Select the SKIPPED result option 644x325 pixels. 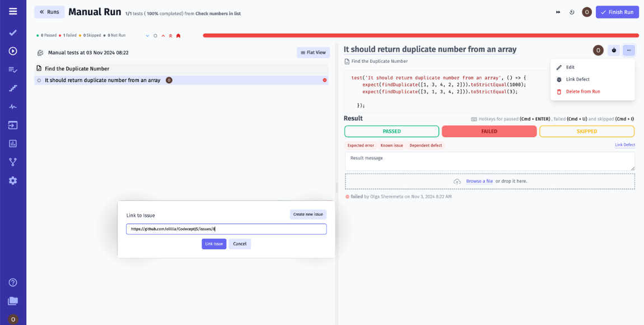(586, 131)
